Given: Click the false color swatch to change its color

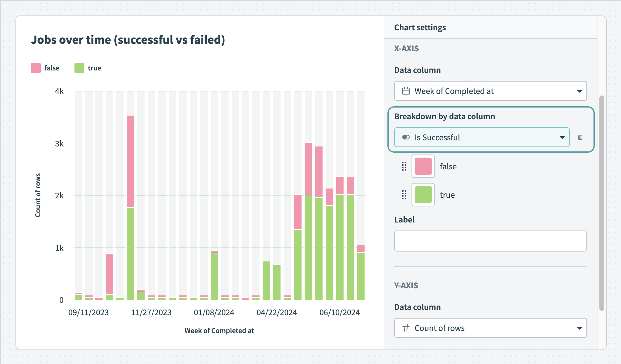Looking at the screenshot, I should (x=423, y=167).
